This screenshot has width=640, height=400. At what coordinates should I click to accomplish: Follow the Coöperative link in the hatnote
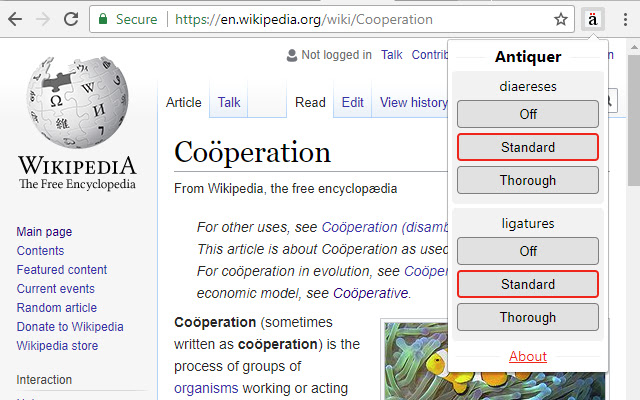pyautogui.click(x=371, y=293)
